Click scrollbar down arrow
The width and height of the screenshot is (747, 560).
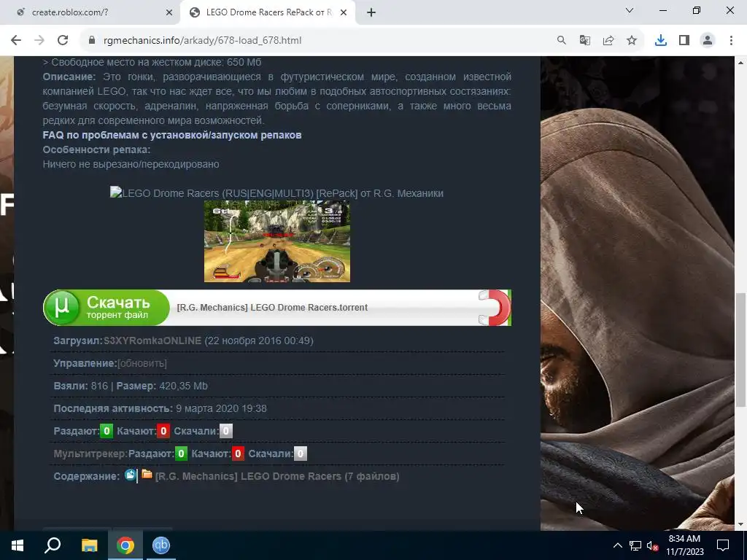[741, 524]
